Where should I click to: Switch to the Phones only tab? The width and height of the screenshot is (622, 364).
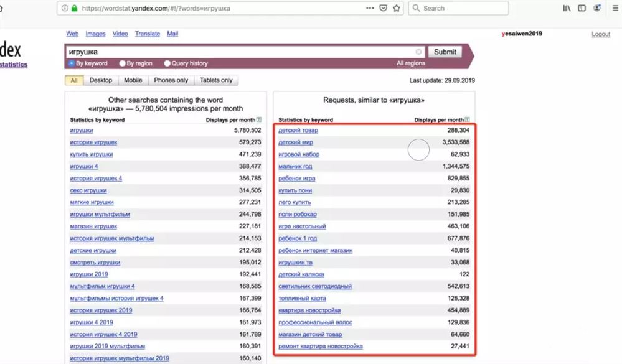point(171,80)
